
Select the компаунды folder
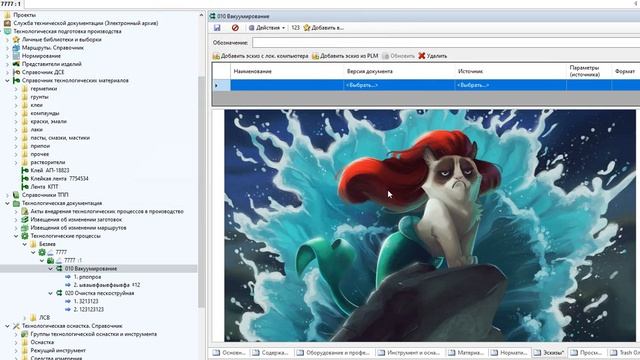pyautogui.click(x=44, y=113)
